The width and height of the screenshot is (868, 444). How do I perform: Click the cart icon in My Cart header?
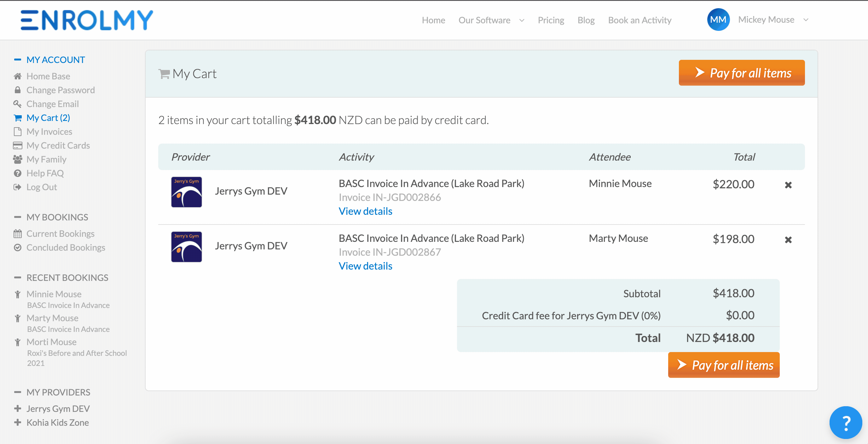point(164,74)
